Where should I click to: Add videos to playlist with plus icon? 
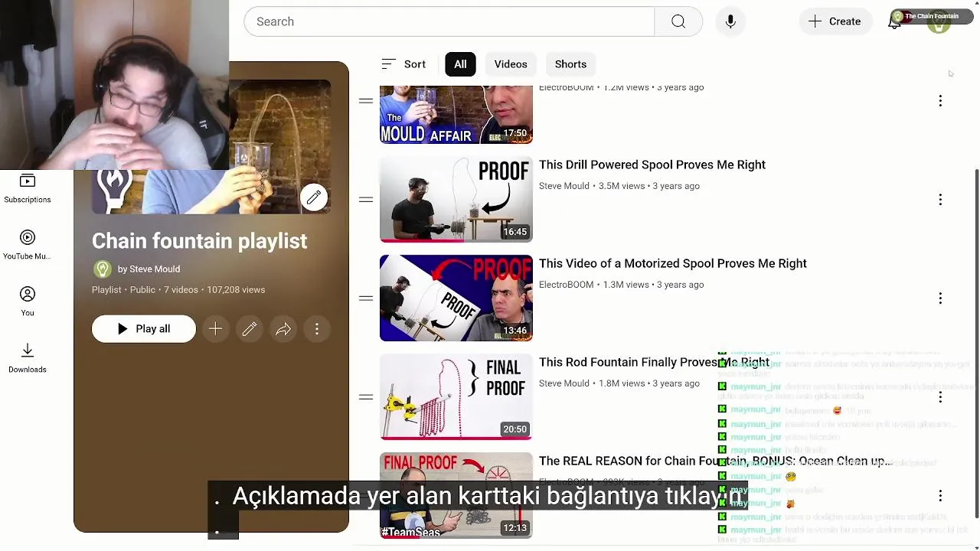(x=216, y=329)
